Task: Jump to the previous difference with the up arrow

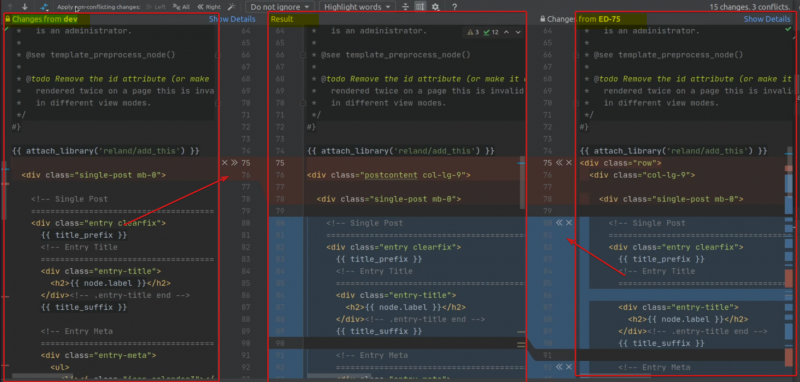Action: 10,7
